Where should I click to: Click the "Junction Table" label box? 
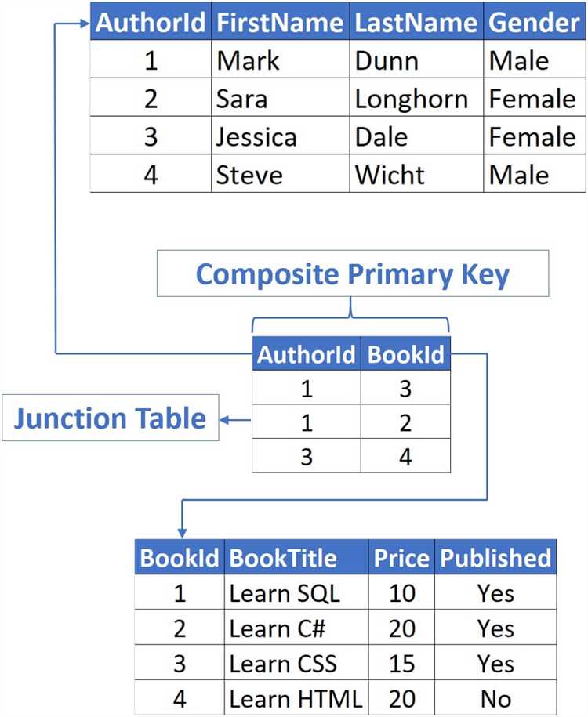tap(110, 418)
